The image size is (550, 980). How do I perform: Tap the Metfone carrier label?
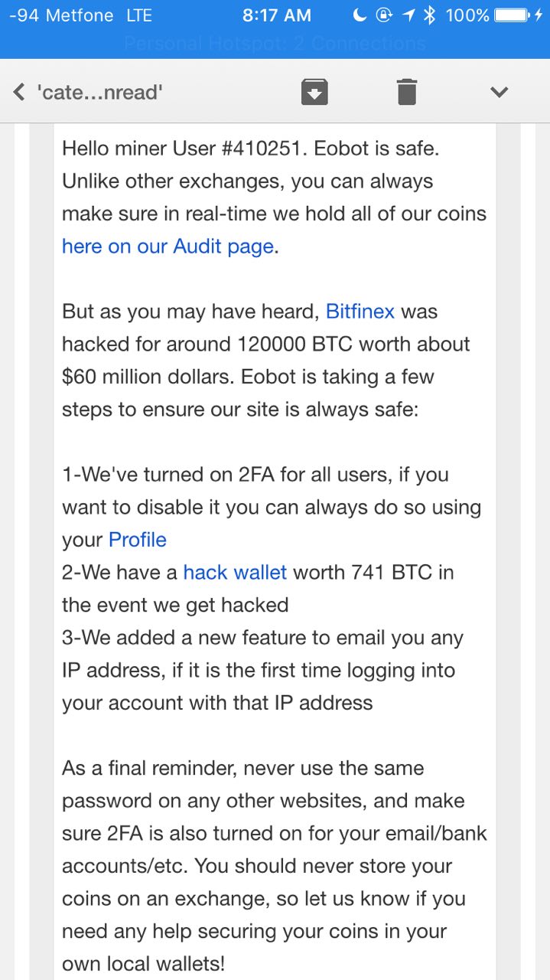80,15
